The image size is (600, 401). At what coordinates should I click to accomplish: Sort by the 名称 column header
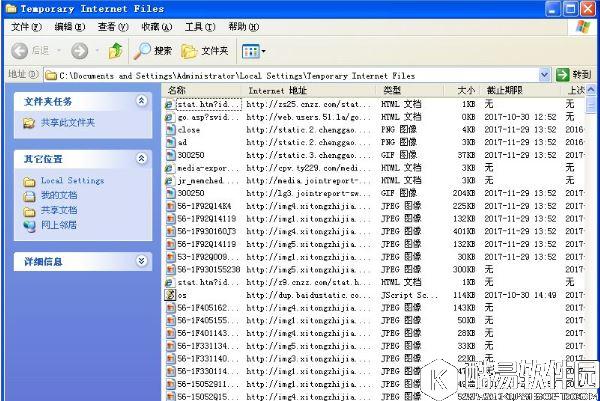[x=203, y=90]
